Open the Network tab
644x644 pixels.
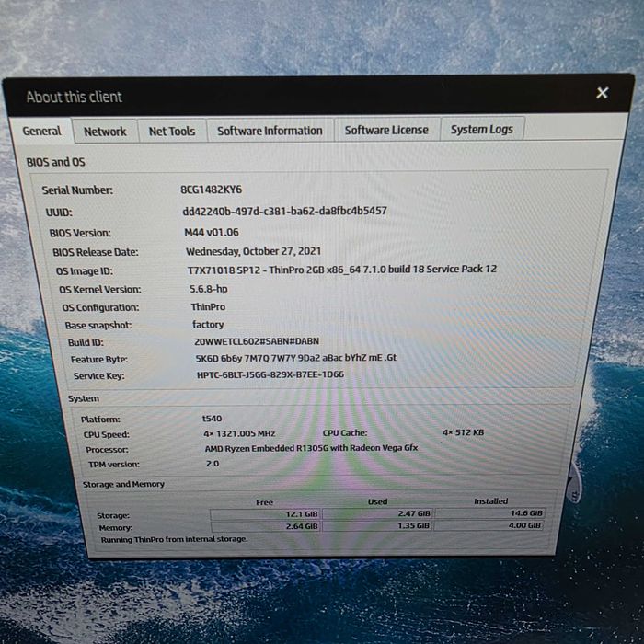point(105,132)
